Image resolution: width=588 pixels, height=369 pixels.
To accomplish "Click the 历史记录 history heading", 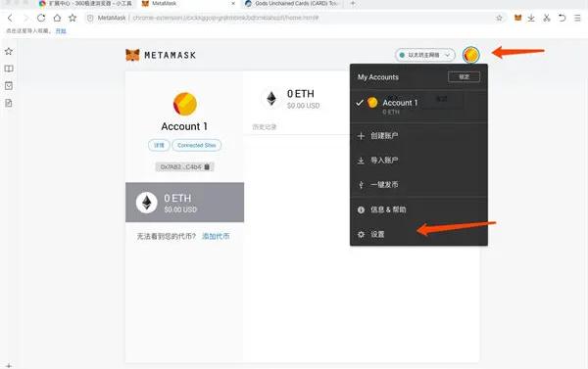I will coord(265,127).
